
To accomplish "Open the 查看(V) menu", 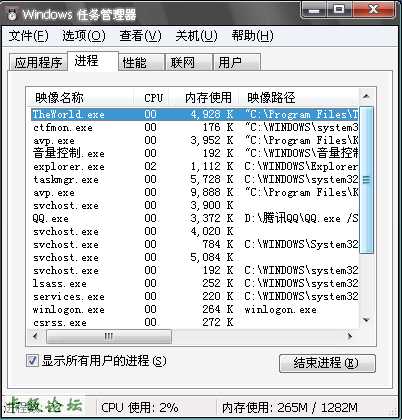I will click(140, 36).
